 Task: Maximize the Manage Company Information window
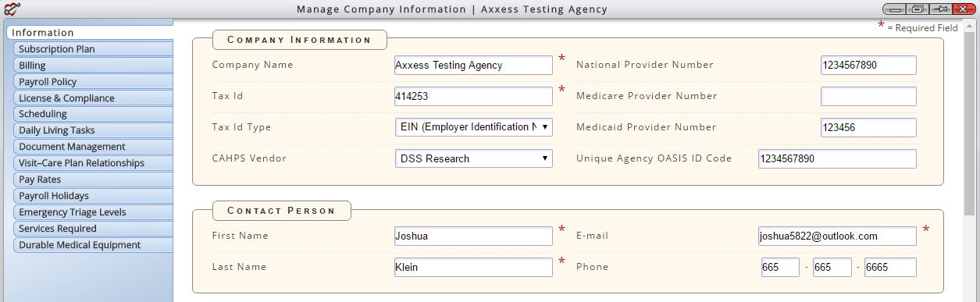click(x=918, y=9)
